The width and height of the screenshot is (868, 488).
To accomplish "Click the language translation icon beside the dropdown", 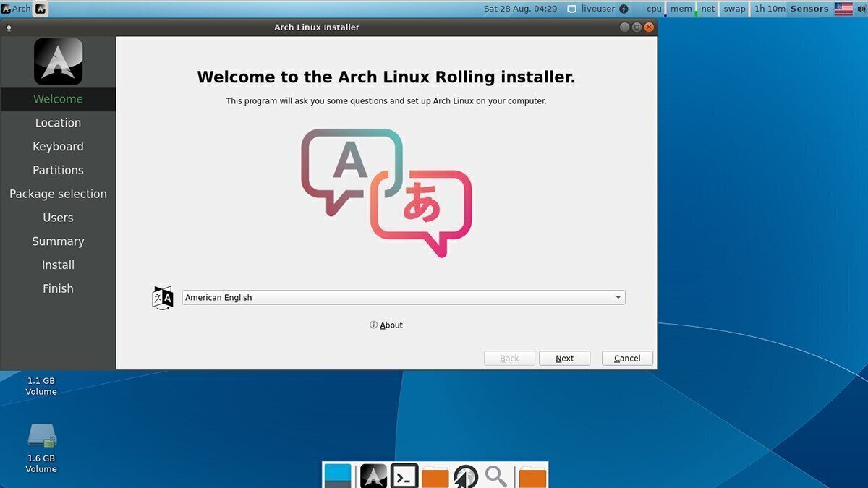I will click(x=163, y=297).
